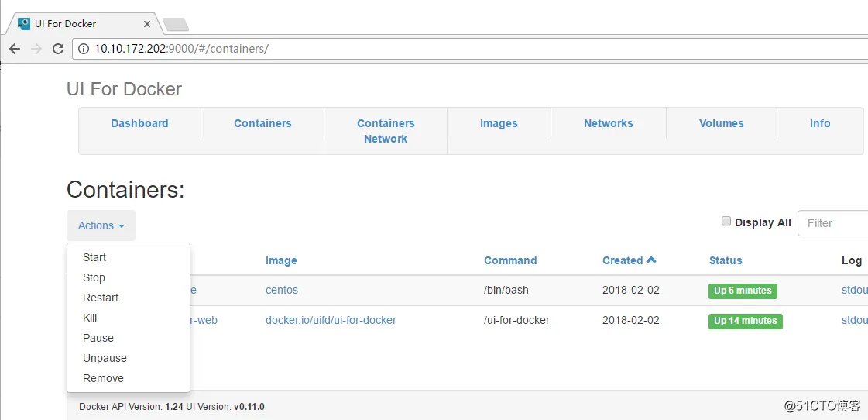Sort by Created column header
The width and height of the screenshot is (868, 420).
[623, 260]
